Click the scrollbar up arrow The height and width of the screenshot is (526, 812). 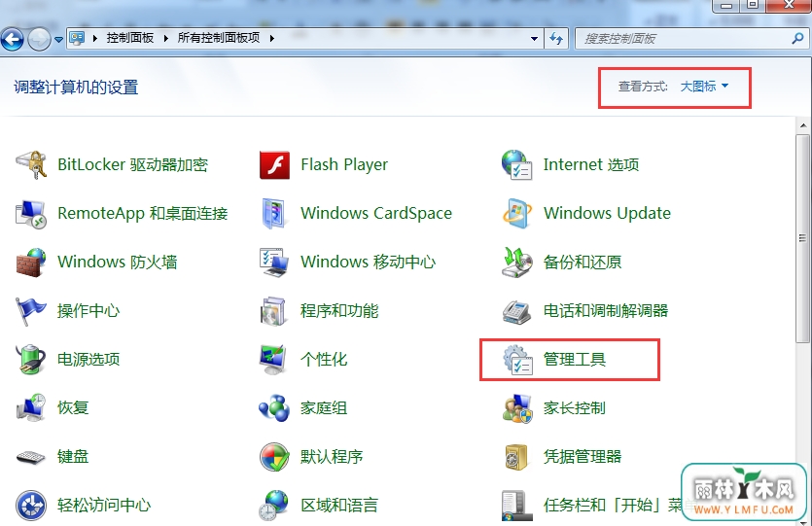803,125
